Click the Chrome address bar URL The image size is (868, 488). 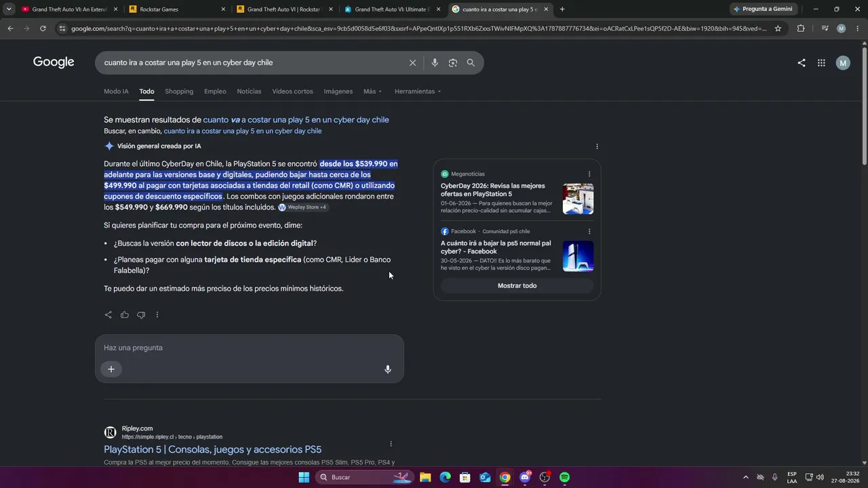pos(419,28)
